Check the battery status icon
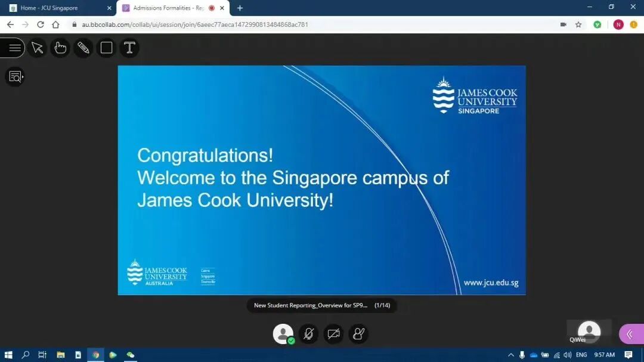The height and width of the screenshot is (362, 644). click(545, 355)
